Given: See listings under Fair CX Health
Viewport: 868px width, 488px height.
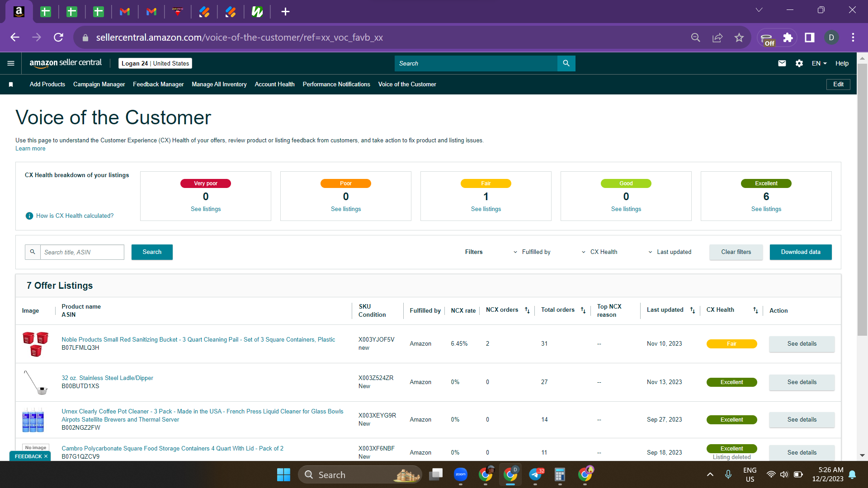Looking at the screenshot, I should click(x=486, y=209).
